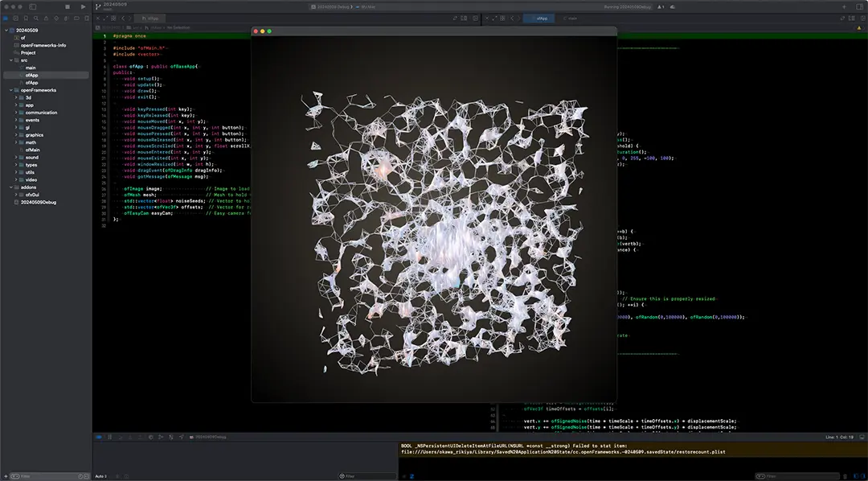Expand the graphics folder
Screen dimensions: 868x481
16,134
